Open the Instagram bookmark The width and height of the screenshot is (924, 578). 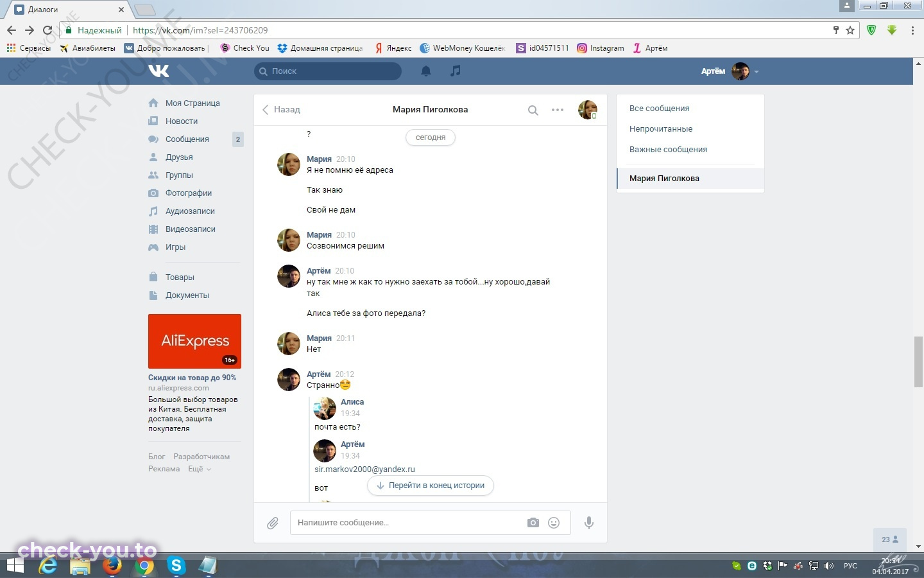(x=601, y=48)
